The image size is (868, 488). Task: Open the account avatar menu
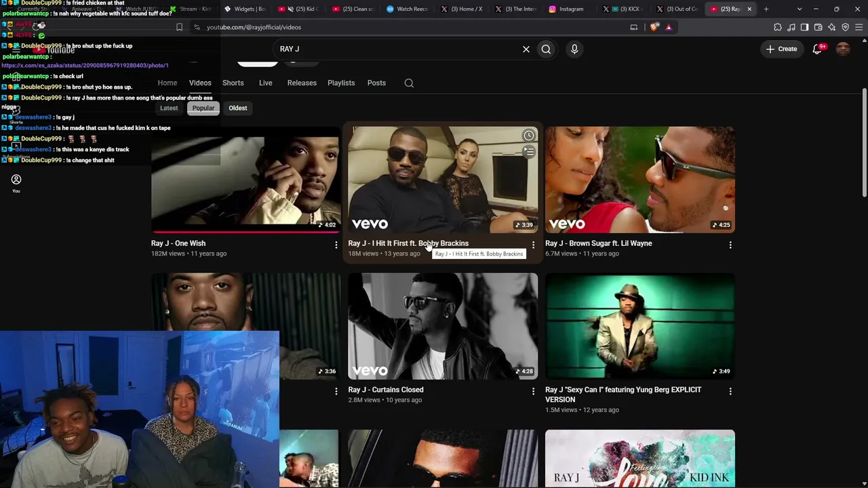(843, 49)
